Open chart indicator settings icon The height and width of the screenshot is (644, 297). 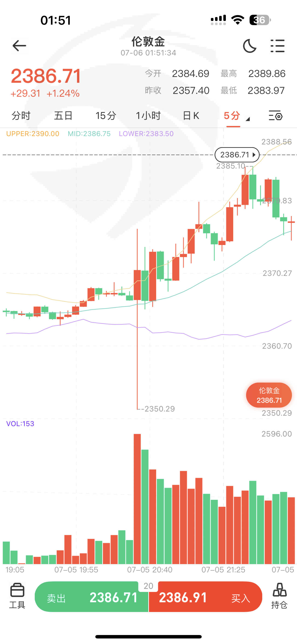(276, 116)
